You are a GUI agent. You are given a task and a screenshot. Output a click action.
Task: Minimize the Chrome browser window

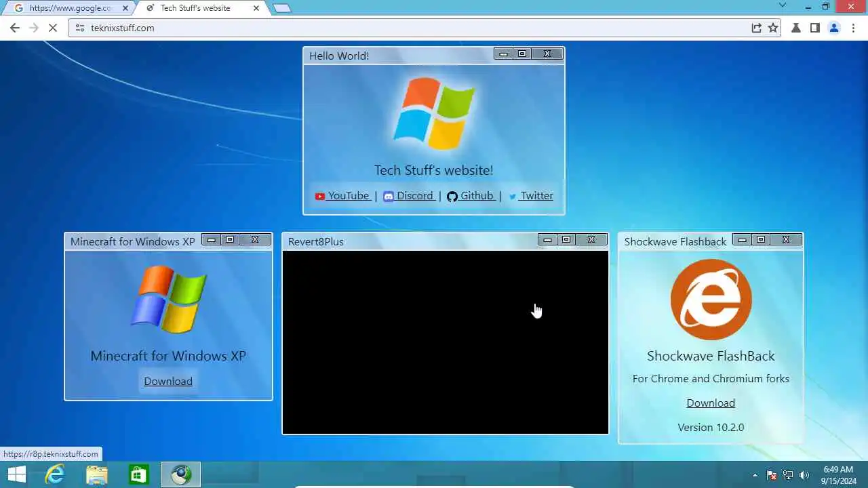[808, 7]
